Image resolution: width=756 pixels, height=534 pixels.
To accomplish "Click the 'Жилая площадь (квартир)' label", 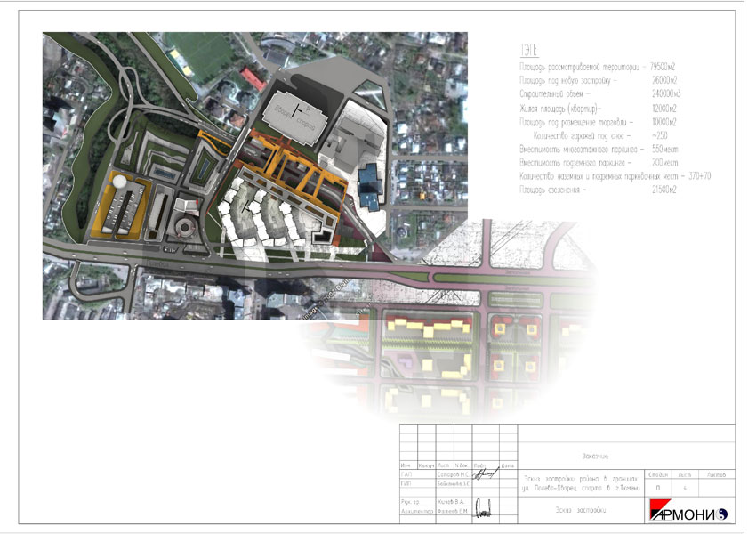I will 559,109.
